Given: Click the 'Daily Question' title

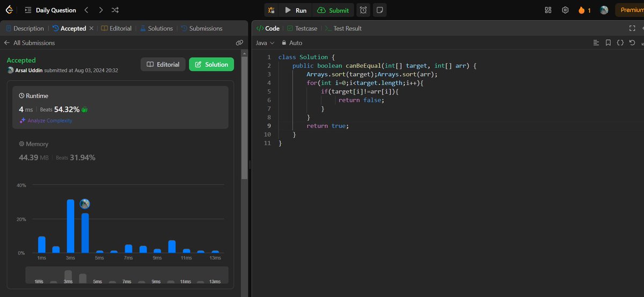Looking at the screenshot, I should click(x=56, y=10).
